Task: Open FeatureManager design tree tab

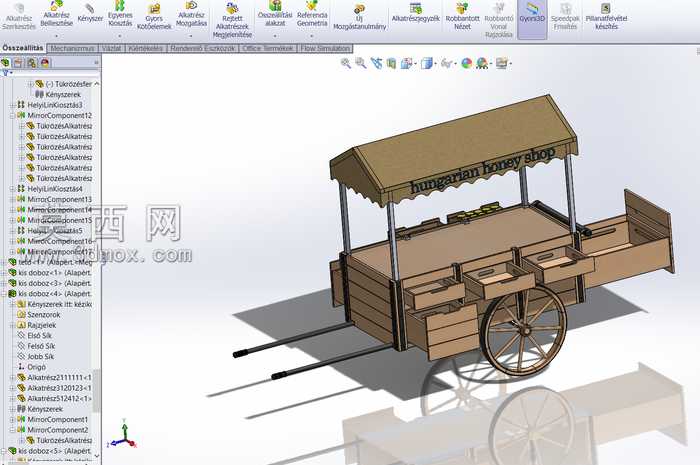Action: tap(5, 63)
